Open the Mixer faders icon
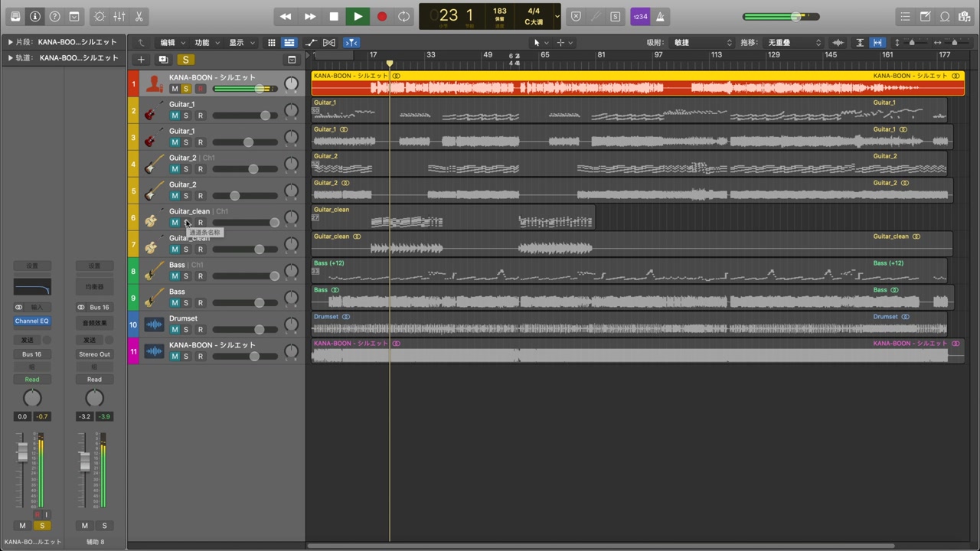Viewport: 980px width, 551px height. [x=119, y=16]
